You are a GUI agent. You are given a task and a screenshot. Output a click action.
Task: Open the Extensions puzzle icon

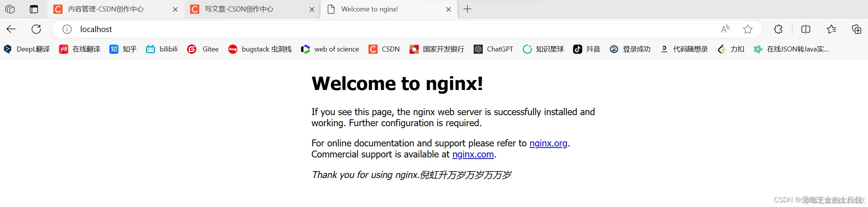[x=778, y=29]
